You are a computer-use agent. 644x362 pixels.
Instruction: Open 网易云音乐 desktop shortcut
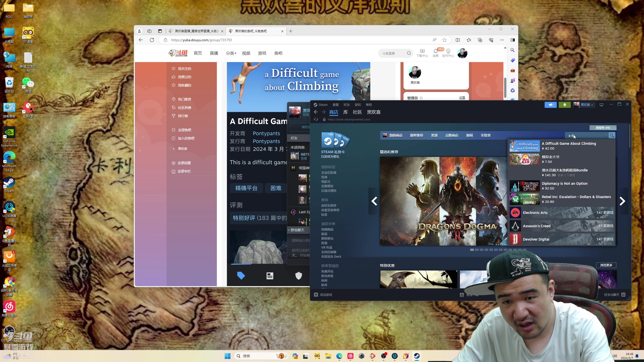coord(9,309)
